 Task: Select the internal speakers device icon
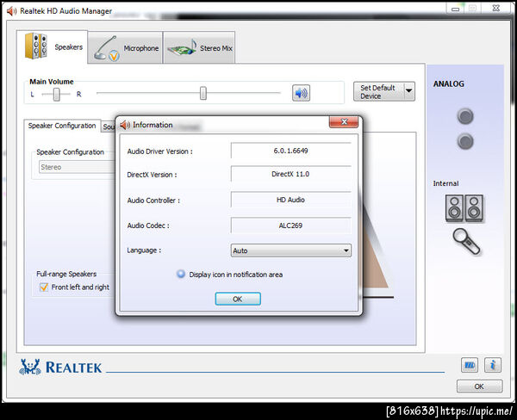click(x=464, y=208)
